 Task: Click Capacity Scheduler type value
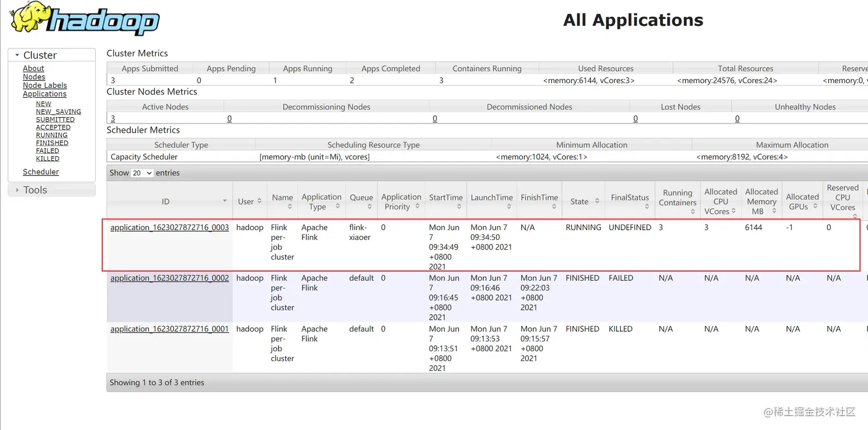click(x=144, y=157)
